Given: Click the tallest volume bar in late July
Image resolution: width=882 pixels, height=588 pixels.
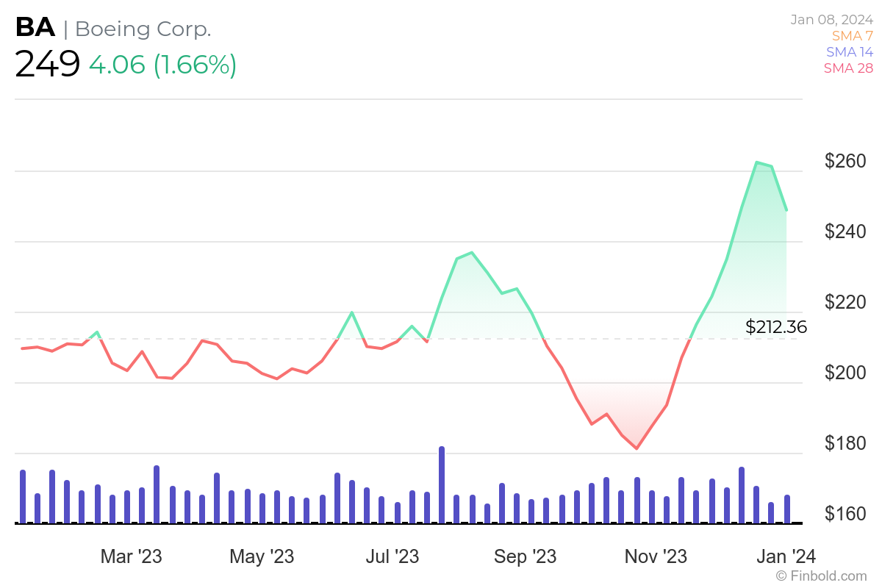Looking at the screenshot, I should (x=442, y=485).
